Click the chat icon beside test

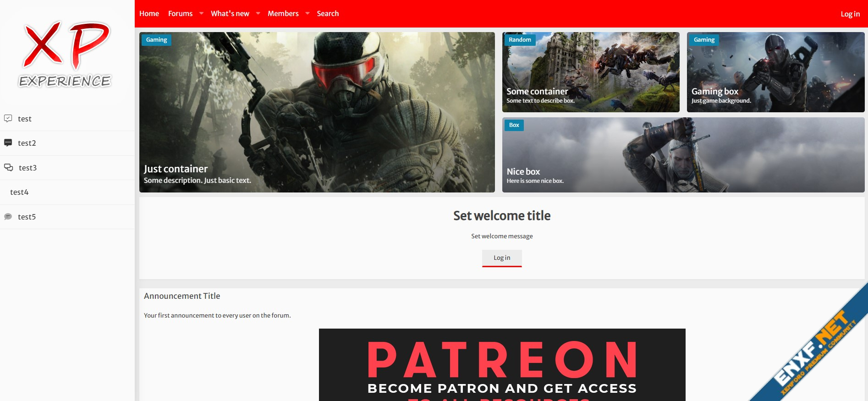click(8, 119)
